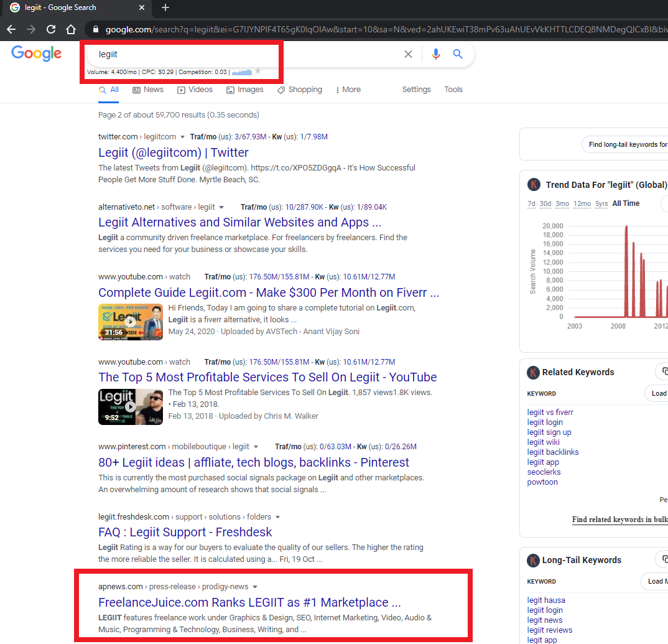Click the padlock site info icon

(96, 29)
